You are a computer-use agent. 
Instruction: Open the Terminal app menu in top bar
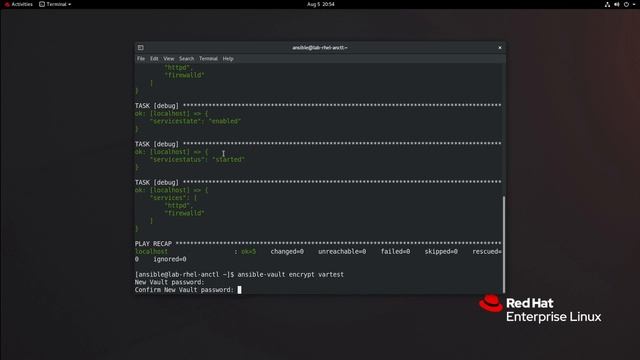click(x=55, y=4)
